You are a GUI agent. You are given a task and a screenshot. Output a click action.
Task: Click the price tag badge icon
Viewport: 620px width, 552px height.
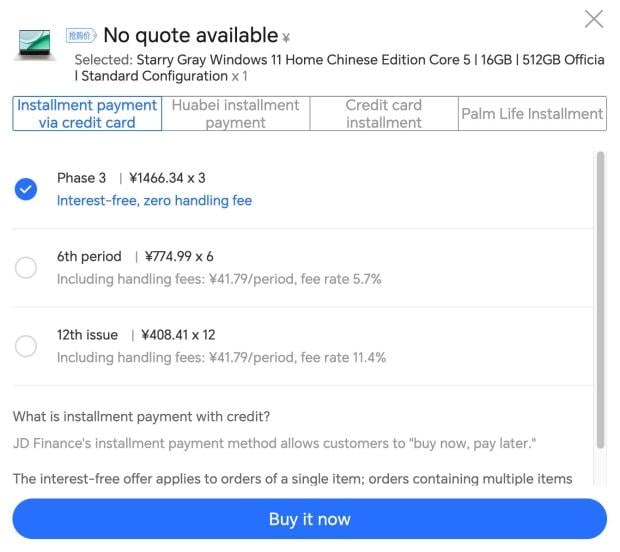(81, 36)
